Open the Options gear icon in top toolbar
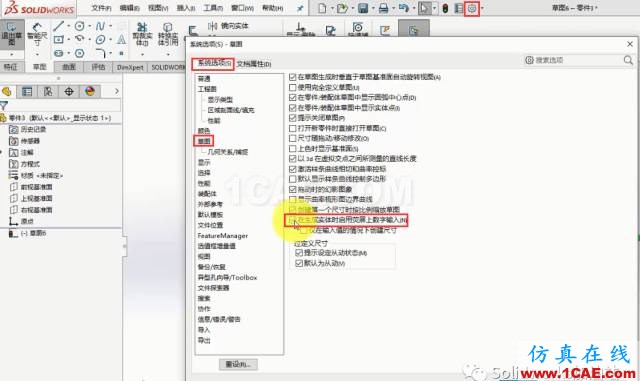 coord(472,8)
